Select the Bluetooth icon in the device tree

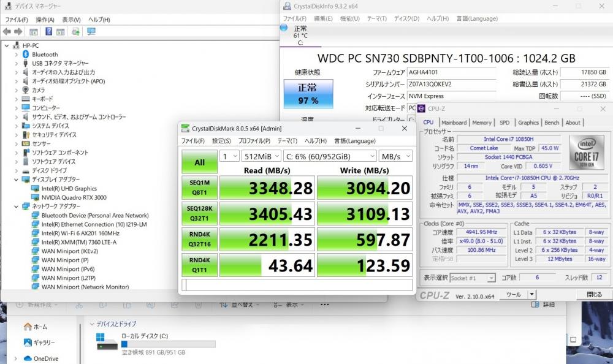point(26,55)
